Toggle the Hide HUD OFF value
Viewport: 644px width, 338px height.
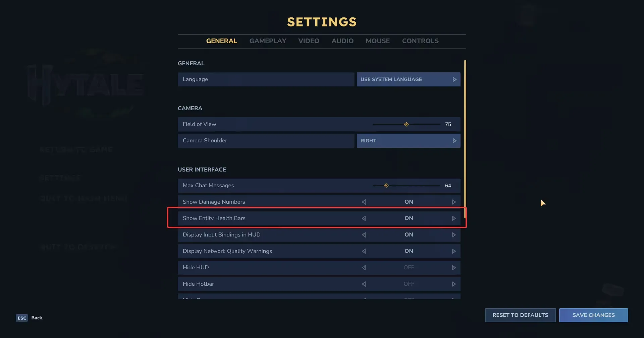(x=409, y=267)
